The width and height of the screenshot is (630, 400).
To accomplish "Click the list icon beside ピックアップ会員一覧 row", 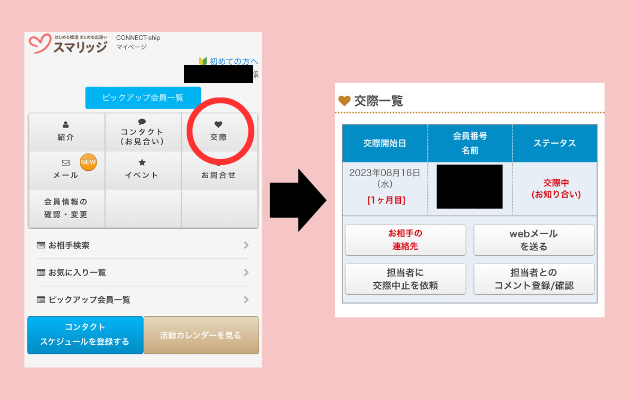I will coord(41,300).
